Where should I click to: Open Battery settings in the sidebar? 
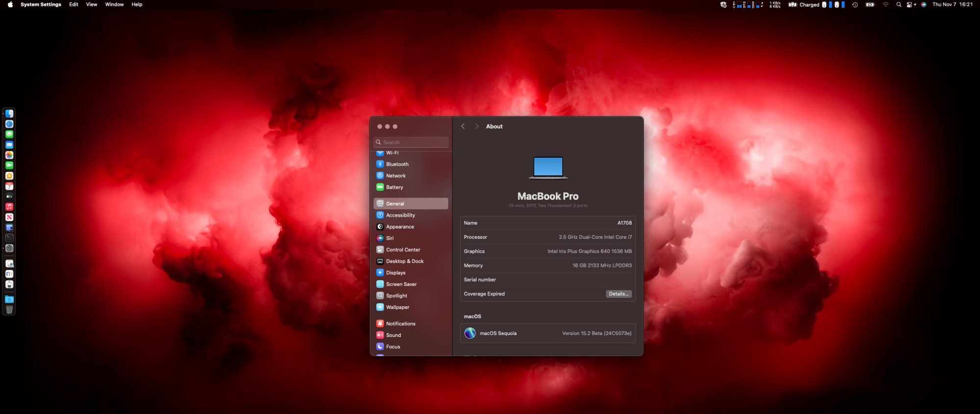[411, 187]
